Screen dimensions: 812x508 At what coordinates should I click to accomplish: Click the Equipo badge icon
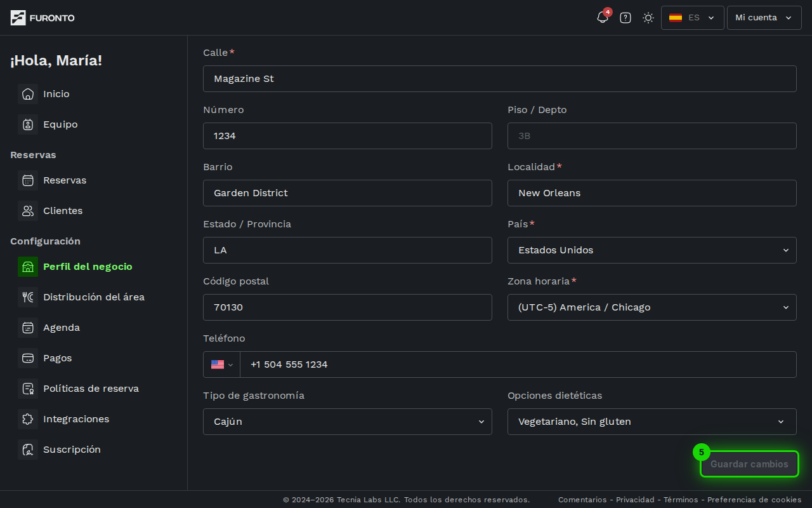28,124
